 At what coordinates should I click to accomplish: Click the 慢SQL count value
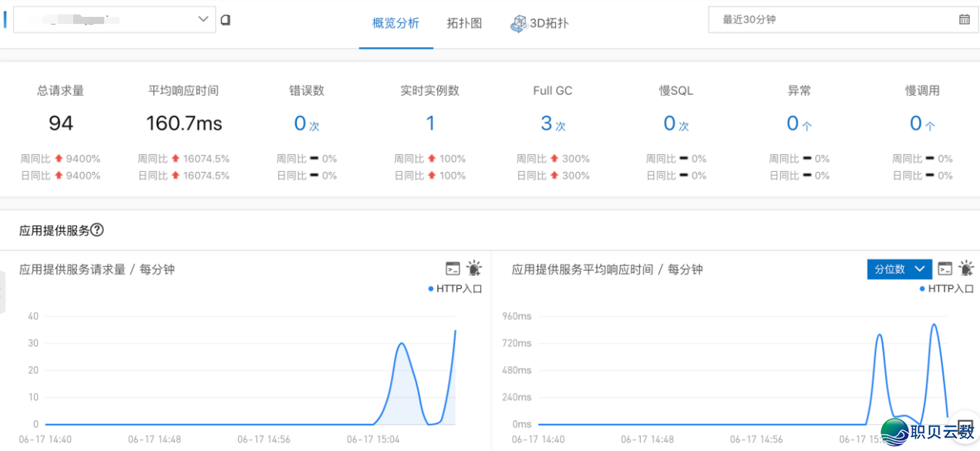click(x=670, y=123)
